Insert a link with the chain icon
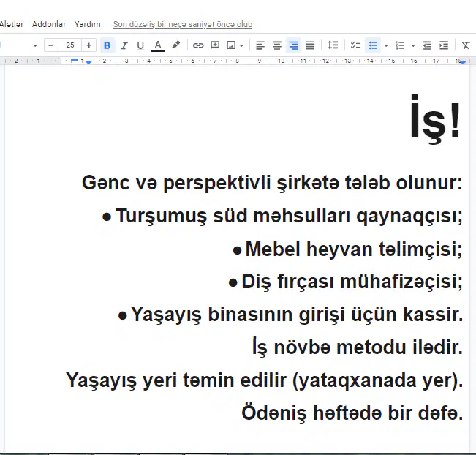 [x=198, y=45]
